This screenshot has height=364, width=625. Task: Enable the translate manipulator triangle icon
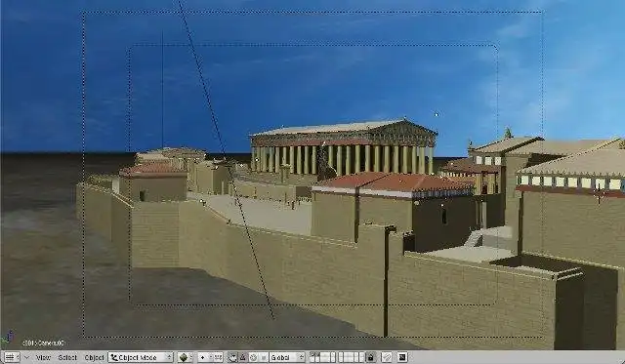pos(243,357)
